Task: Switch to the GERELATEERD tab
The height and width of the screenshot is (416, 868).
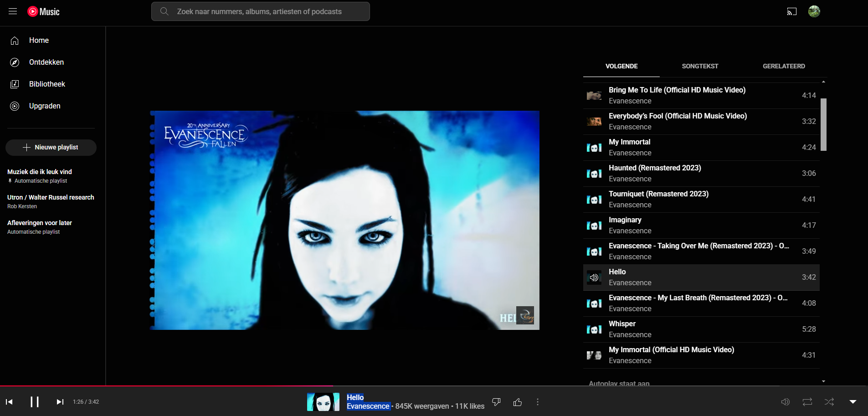Action: 784,67
